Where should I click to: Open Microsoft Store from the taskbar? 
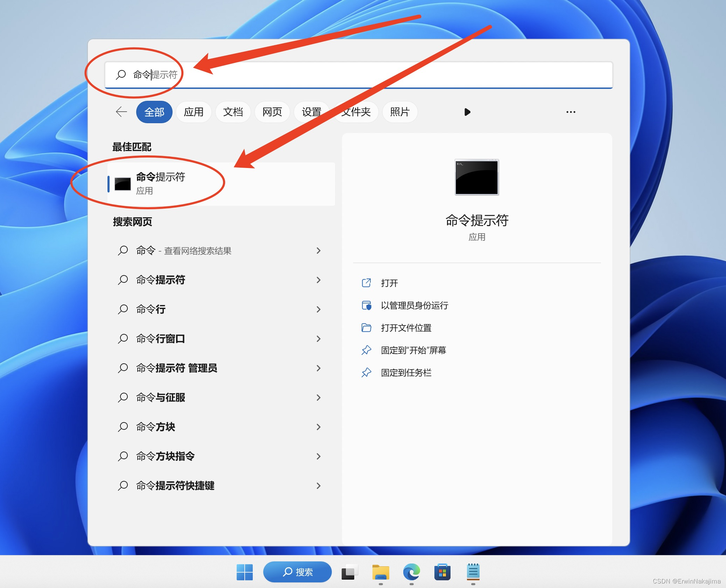tap(442, 572)
